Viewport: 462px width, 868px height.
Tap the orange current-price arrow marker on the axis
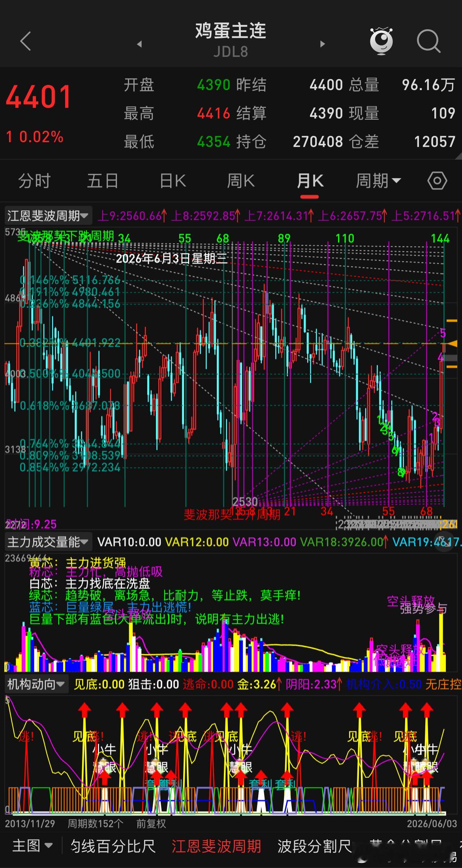click(x=452, y=344)
